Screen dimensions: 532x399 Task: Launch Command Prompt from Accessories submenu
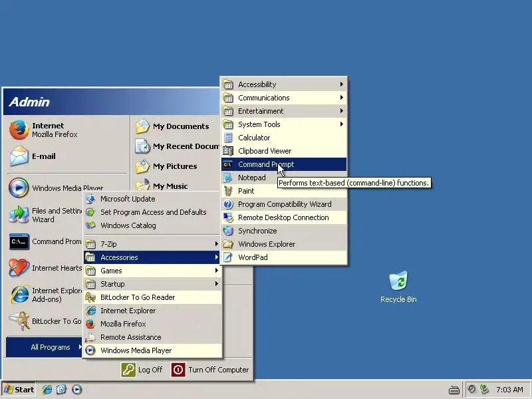pyautogui.click(x=284, y=164)
